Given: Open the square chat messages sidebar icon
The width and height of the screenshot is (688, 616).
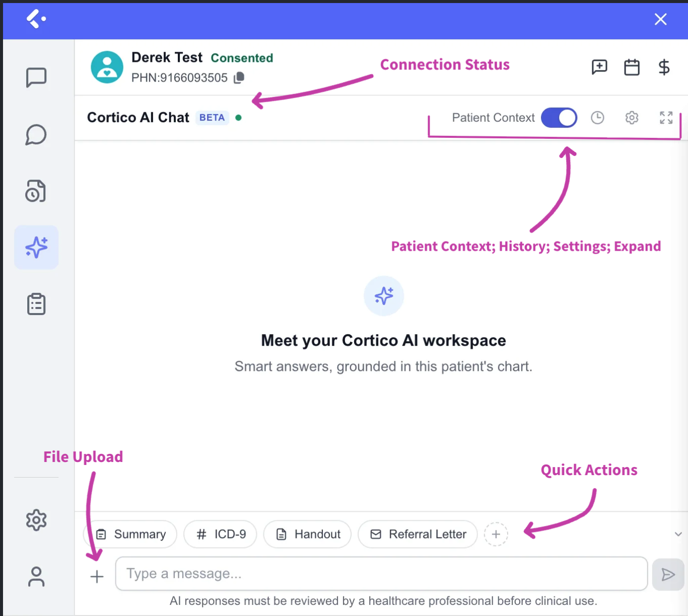Looking at the screenshot, I should pyautogui.click(x=36, y=78).
